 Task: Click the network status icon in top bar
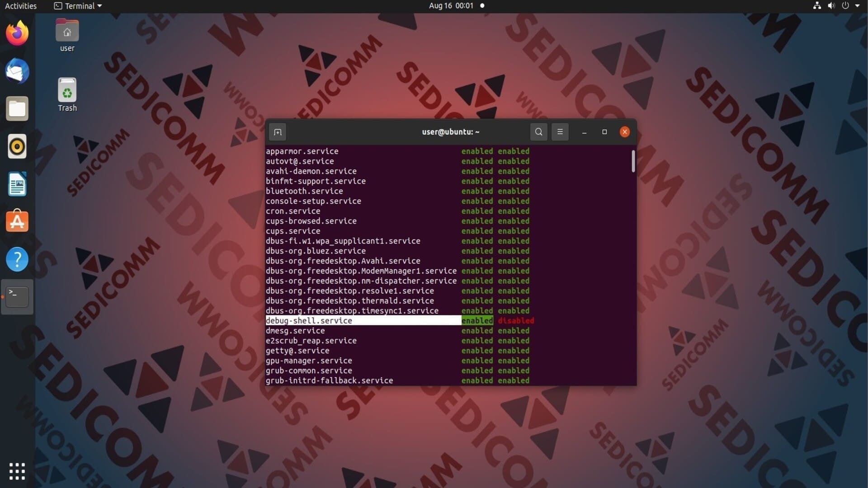(817, 6)
